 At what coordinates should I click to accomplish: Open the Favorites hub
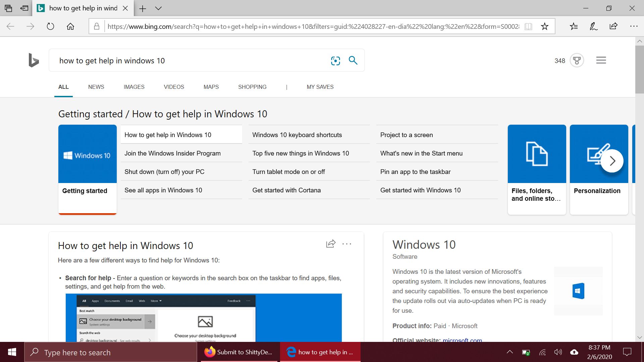pos(574,26)
